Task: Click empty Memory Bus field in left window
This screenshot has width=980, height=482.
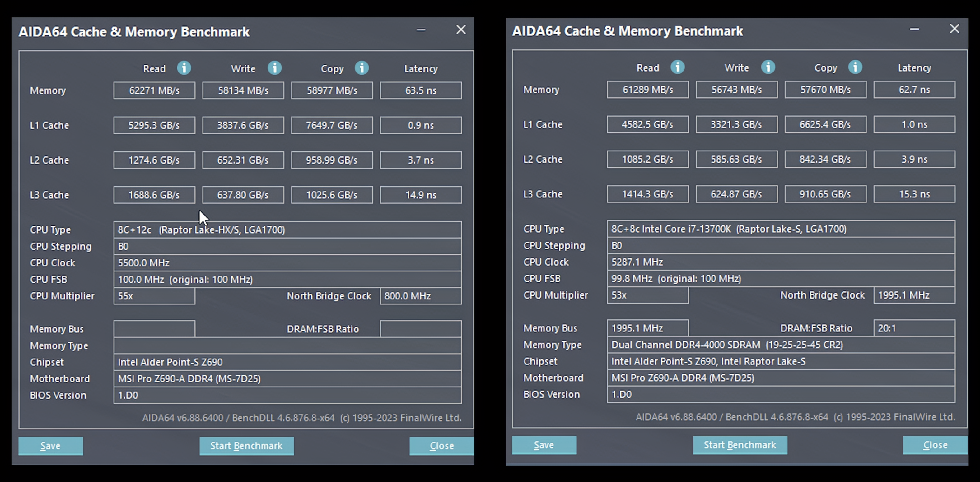Action: point(154,329)
